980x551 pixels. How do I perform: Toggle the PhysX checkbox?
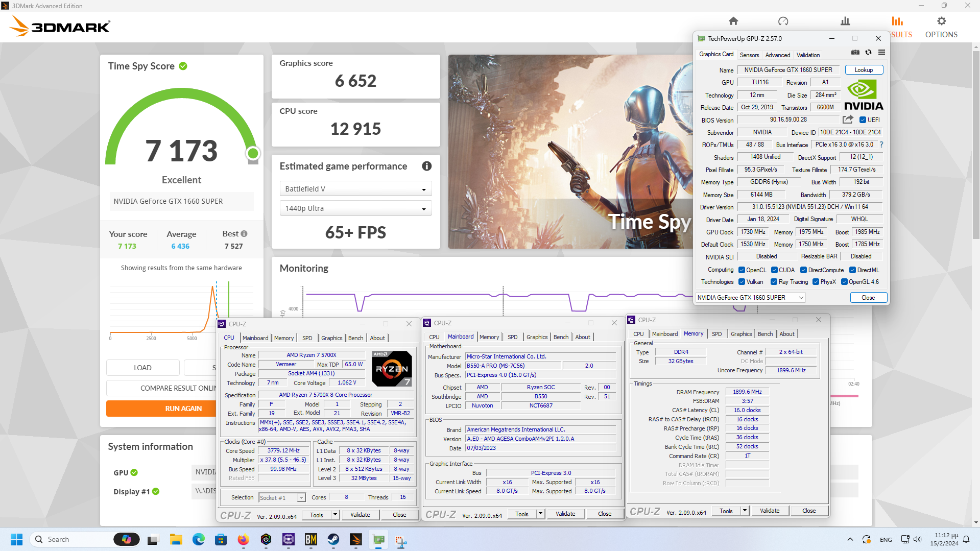tap(816, 282)
